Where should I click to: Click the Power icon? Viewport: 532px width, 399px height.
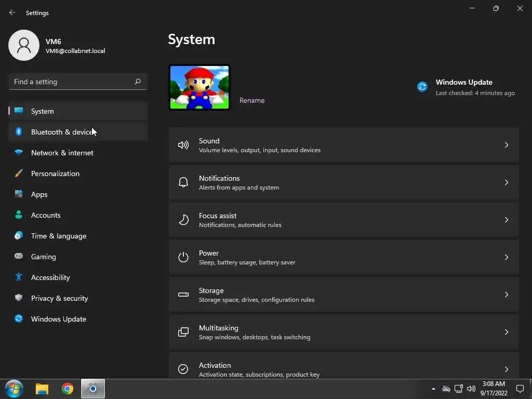183,257
